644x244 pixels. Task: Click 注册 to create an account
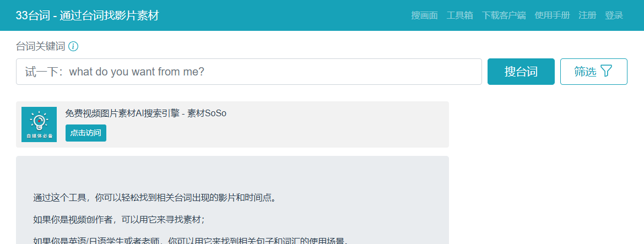click(587, 15)
